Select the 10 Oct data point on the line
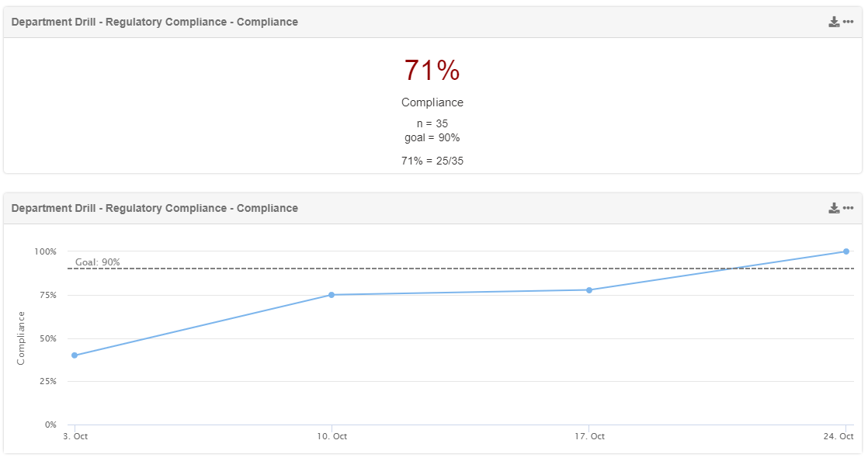Image resolution: width=868 pixels, height=461 pixels. coord(332,295)
